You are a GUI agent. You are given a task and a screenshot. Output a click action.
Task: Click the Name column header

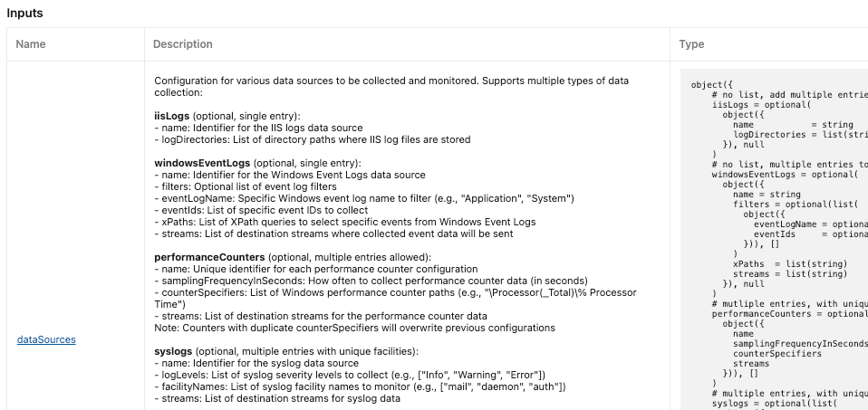tap(31, 44)
